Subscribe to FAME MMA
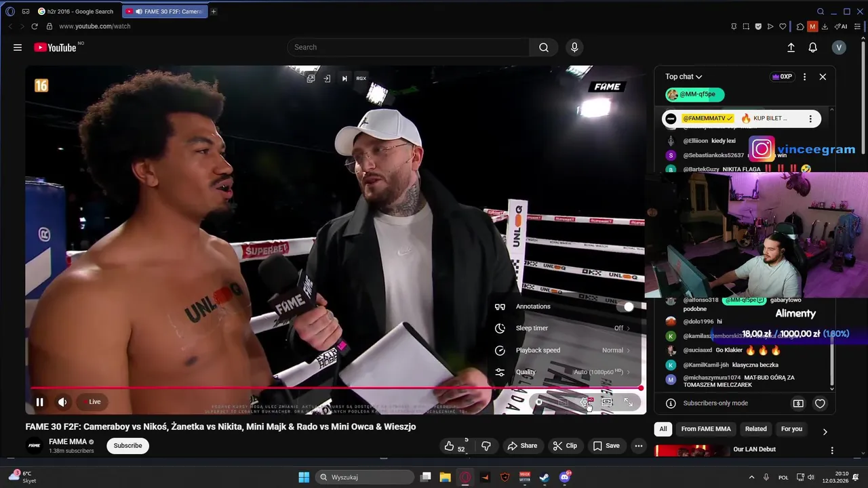This screenshot has height=488, width=868. tap(127, 446)
